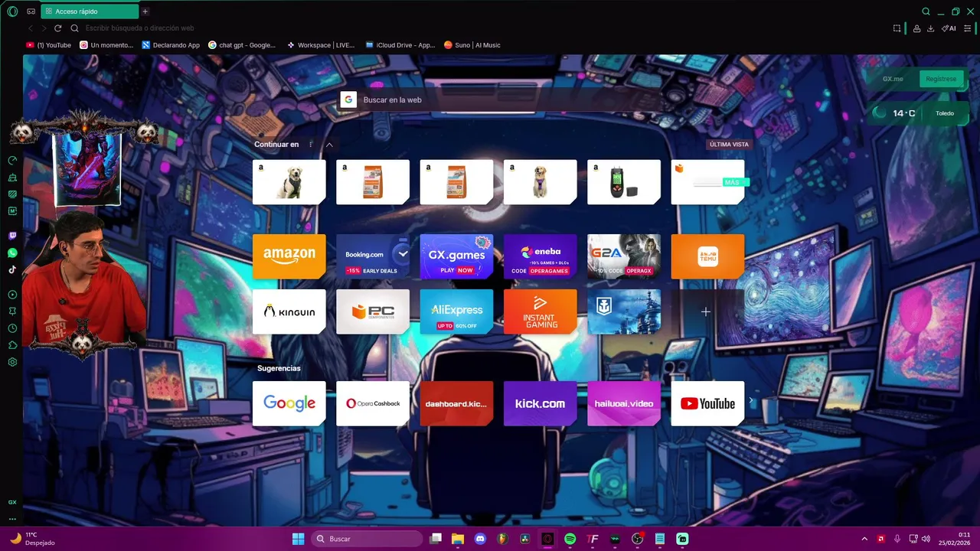Open the Suno AI Music bookmark

(472, 45)
